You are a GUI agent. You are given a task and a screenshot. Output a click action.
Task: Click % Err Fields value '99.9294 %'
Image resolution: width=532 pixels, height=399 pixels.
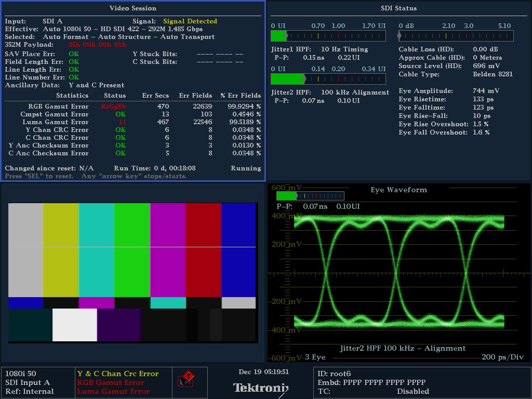click(244, 107)
